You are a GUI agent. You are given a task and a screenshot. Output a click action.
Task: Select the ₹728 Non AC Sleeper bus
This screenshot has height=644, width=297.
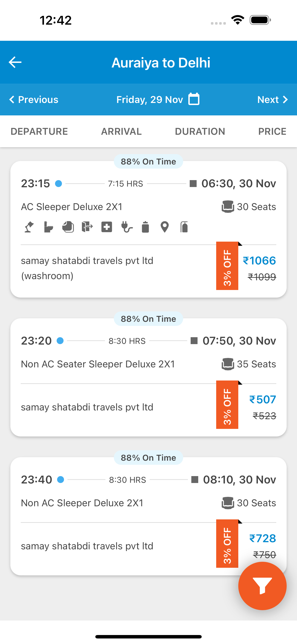(x=148, y=516)
